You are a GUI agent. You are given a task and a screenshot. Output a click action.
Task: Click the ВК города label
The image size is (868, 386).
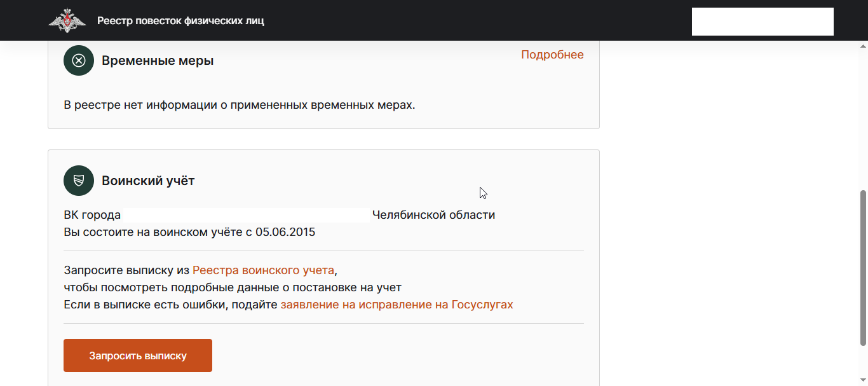[92, 215]
